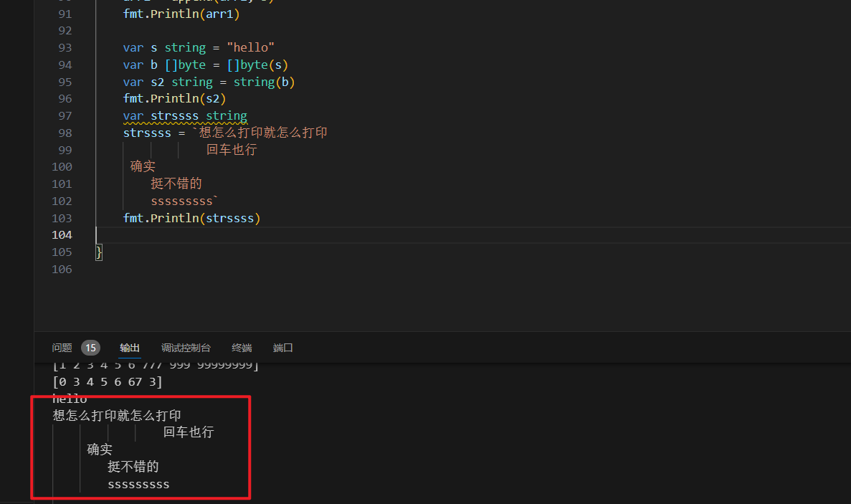Click line number 103 in the gutter

(x=62, y=218)
